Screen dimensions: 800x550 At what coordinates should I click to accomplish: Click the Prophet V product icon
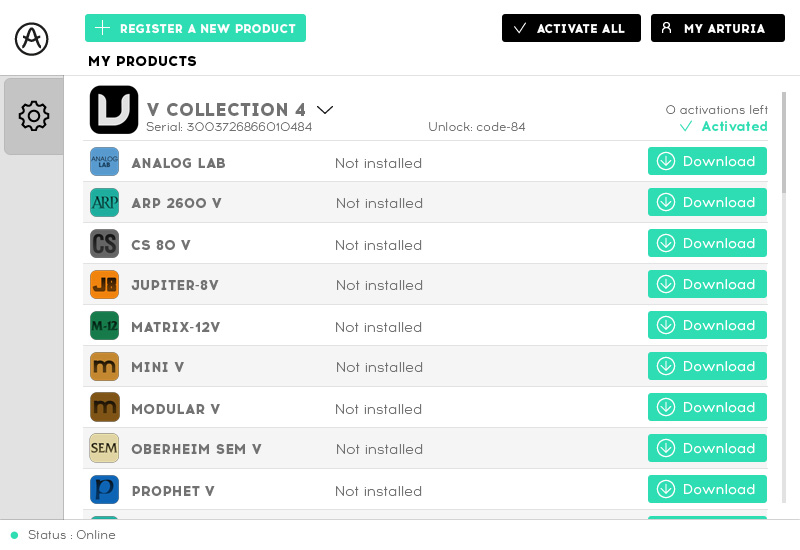pyautogui.click(x=105, y=490)
